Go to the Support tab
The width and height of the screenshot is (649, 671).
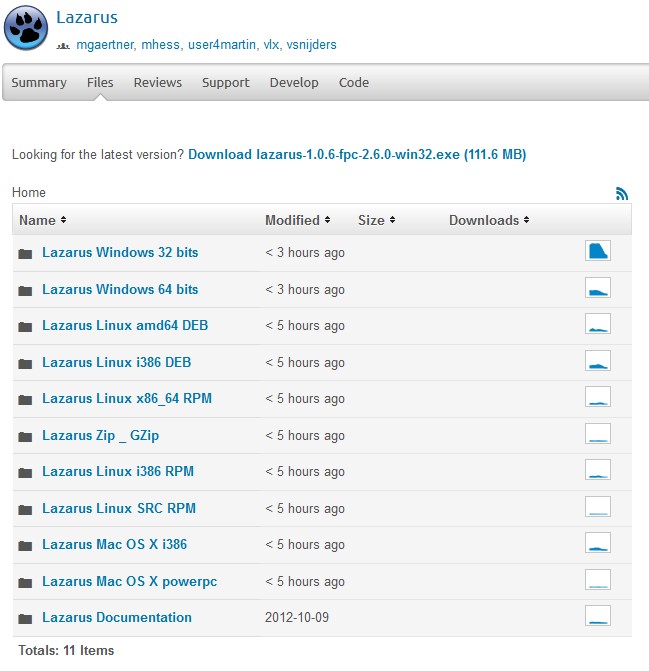click(225, 82)
